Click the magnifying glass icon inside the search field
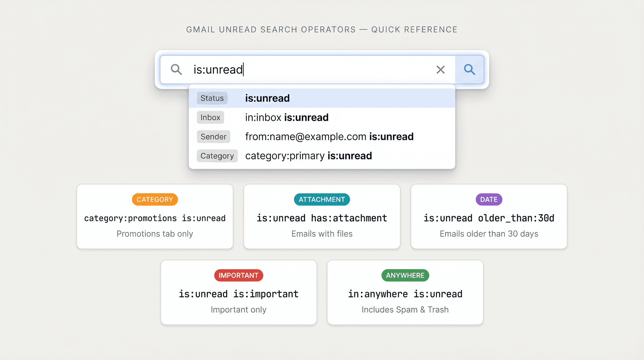 [177, 70]
